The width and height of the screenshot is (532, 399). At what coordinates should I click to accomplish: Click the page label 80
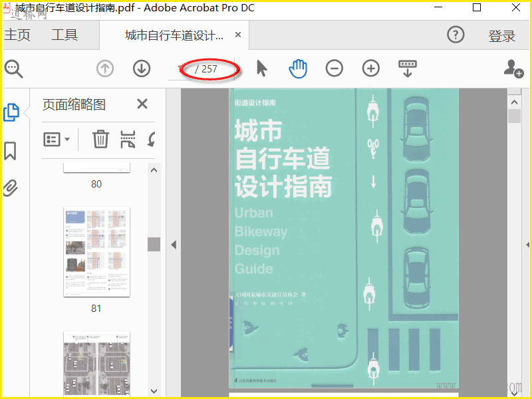pyautogui.click(x=96, y=184)
